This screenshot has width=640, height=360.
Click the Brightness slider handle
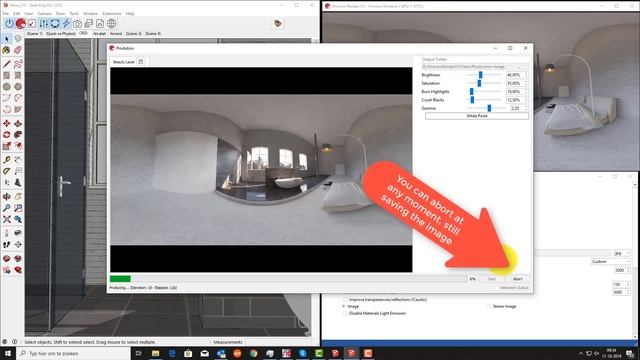pyautogui.click(x=480, y=75)
